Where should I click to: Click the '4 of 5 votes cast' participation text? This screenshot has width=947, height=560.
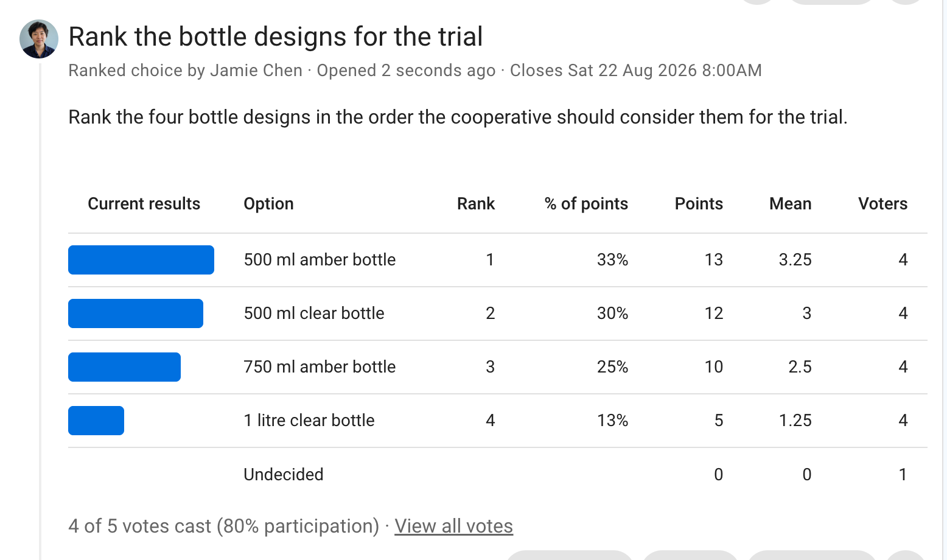pos(224,526)
